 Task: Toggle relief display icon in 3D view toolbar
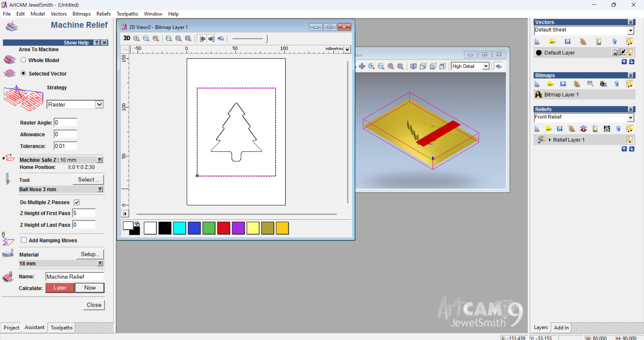pos(499,66)
